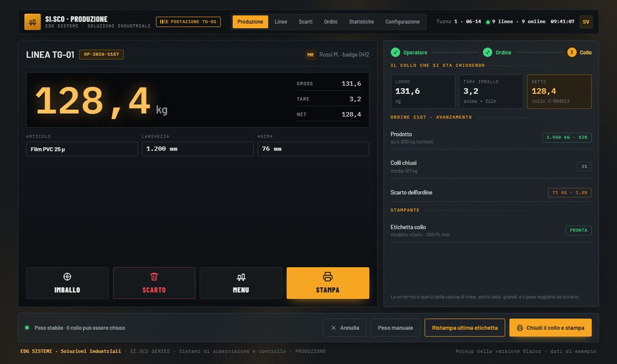617x364 pixels.
Task: Click printer icon in Chiudi il collo e stampa
Action: click(520, 328)
